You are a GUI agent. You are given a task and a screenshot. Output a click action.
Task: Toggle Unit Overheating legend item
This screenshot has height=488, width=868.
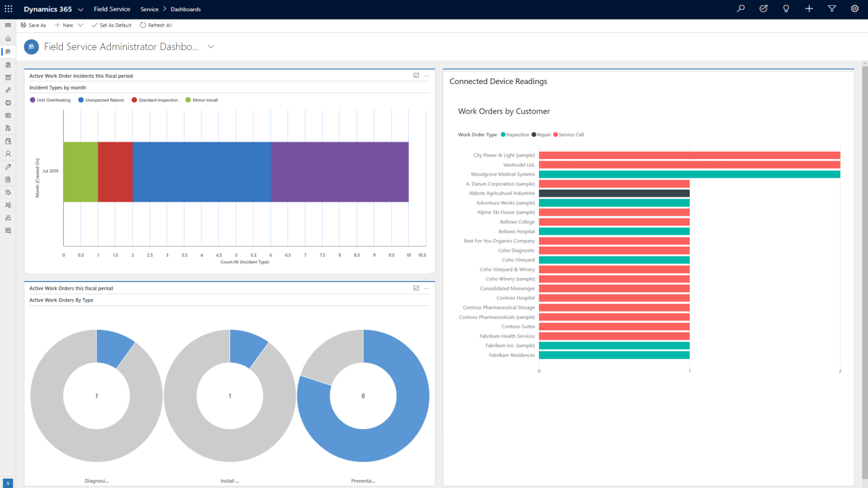(x=50, y=100)
